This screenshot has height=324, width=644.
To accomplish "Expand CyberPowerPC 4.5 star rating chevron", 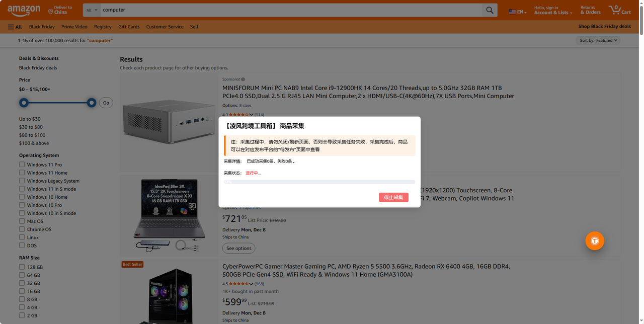I will [x=252, y=284].
